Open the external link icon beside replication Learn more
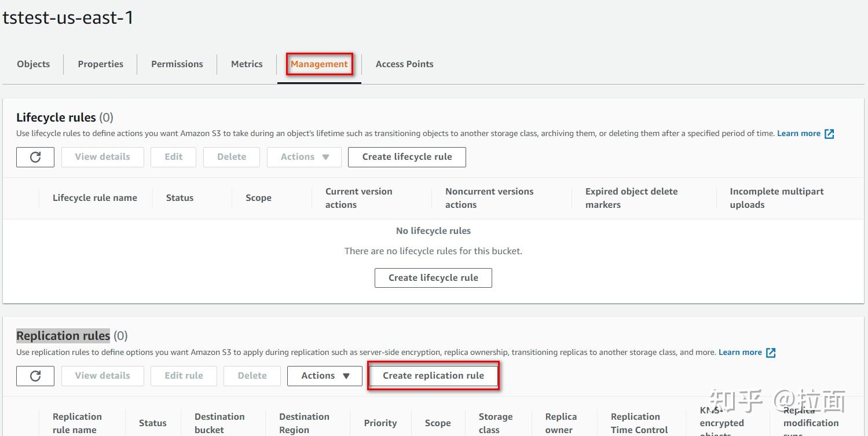Viewport: 868px width, 436px height. [771, 352]
